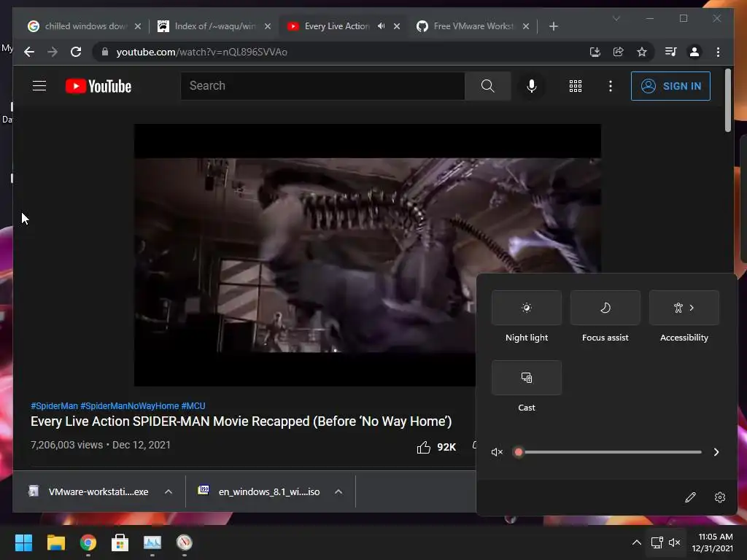
Task: Open the compass-like app icon in taskbar
Action: point(185,542)
